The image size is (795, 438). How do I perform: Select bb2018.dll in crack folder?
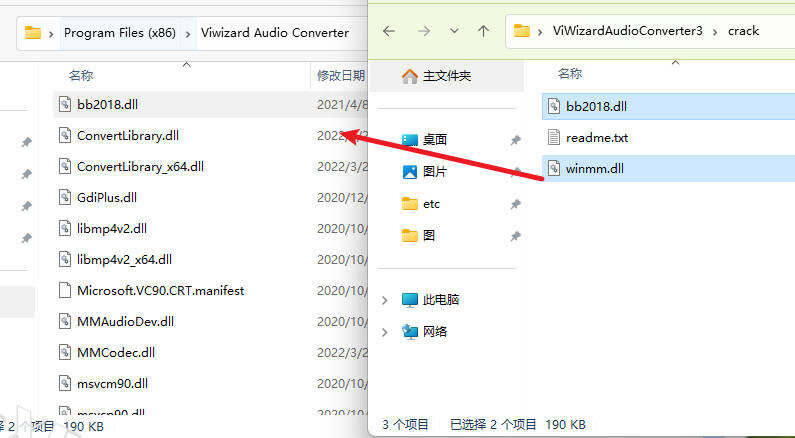click(x=596, y=106)
